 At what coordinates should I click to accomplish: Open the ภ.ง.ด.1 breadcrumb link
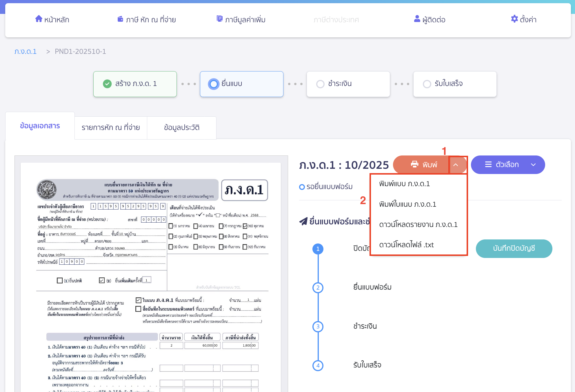[x=26, y=51]
